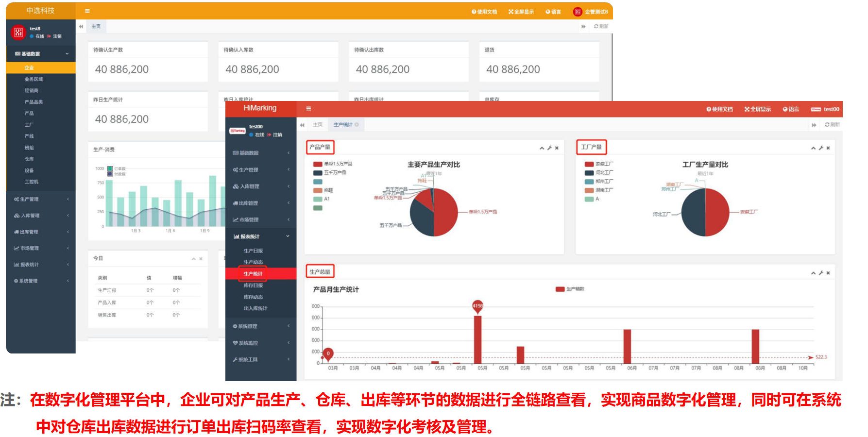The height and width of the screenshot is (437, 868).
Task: Click the 语言 globe icon in red header
Action: (x=785, y=109)
